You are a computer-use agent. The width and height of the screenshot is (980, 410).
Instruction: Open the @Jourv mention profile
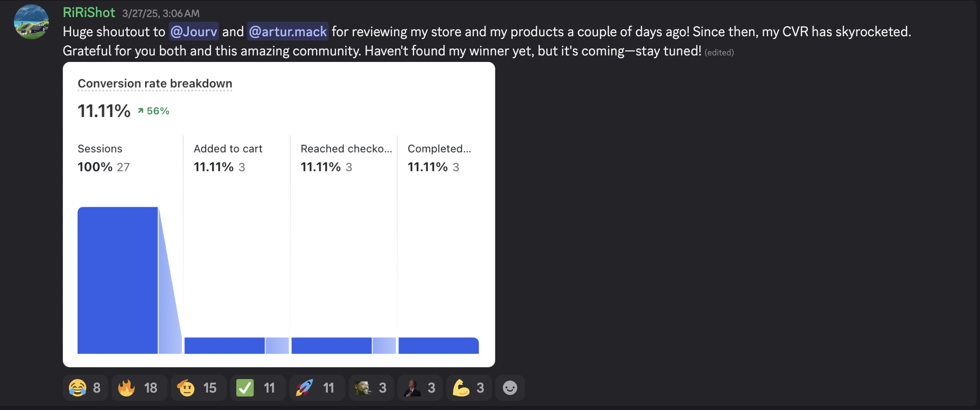pos(194,31)
